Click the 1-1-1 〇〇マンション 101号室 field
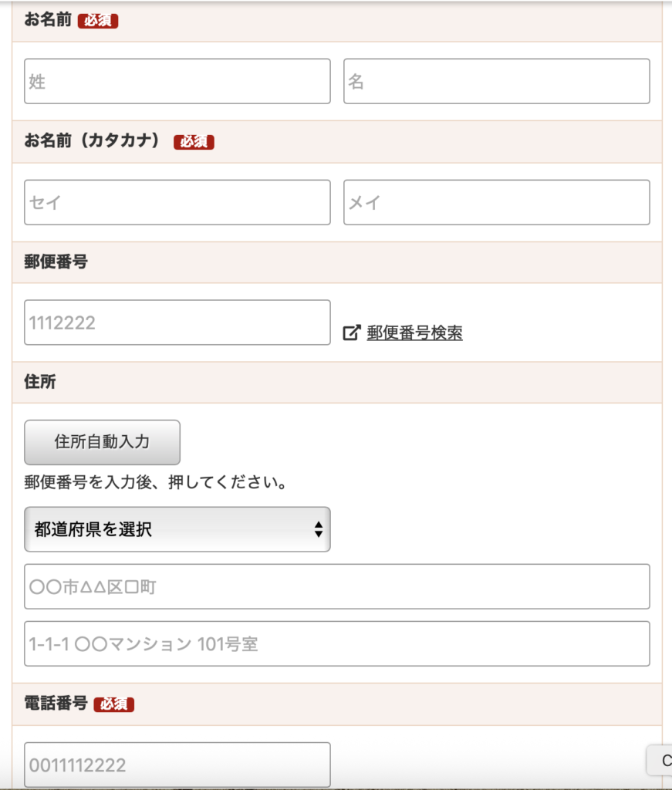Screen dimensions: 672x790 337,644
